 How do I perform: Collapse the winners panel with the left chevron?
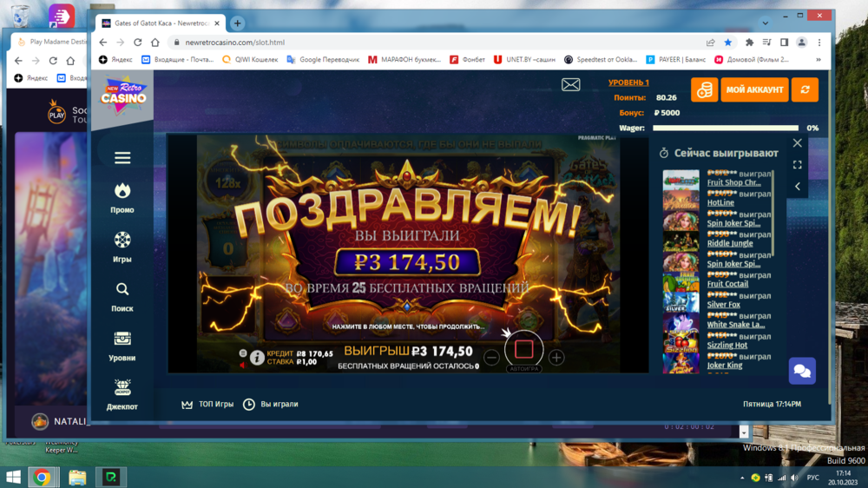point(797,186)
